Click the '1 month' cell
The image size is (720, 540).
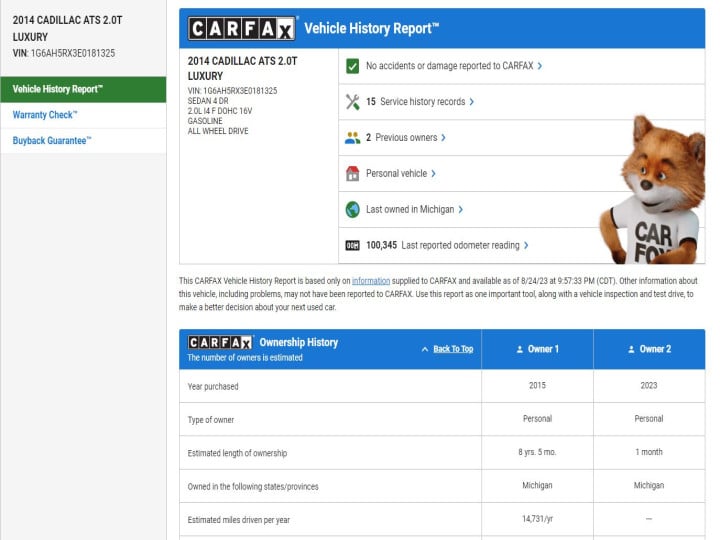point(649,452)
